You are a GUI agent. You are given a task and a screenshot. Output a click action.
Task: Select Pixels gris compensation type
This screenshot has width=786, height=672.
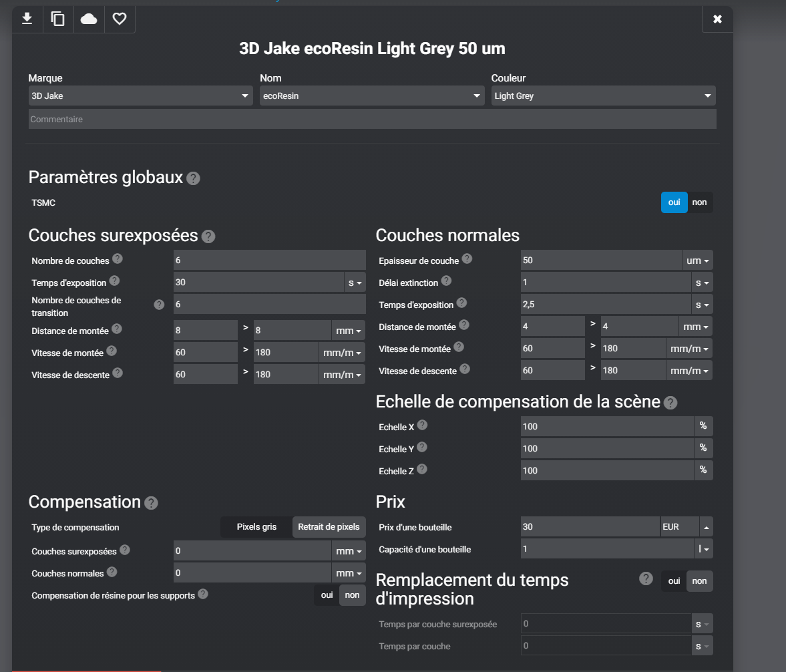(256, 527)
